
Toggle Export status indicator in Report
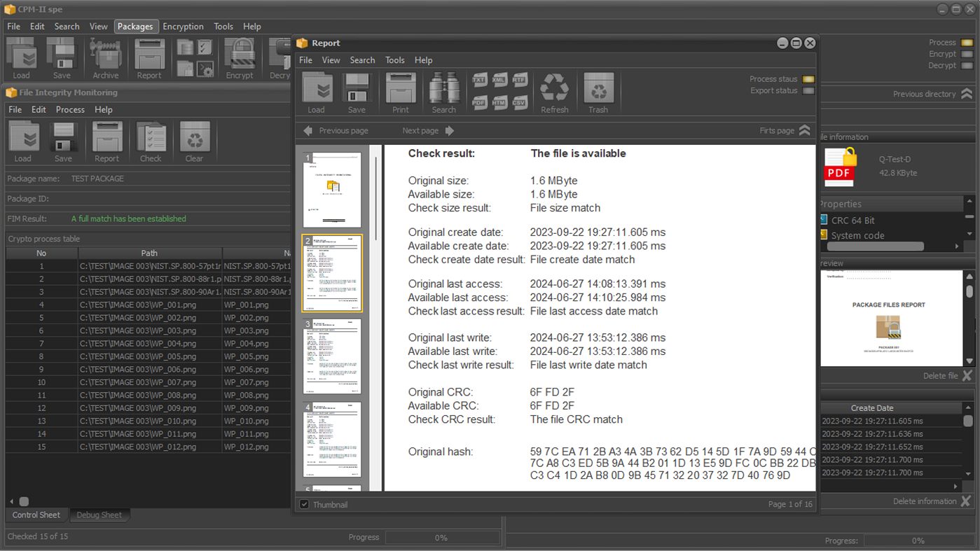[x=808, y=90]
